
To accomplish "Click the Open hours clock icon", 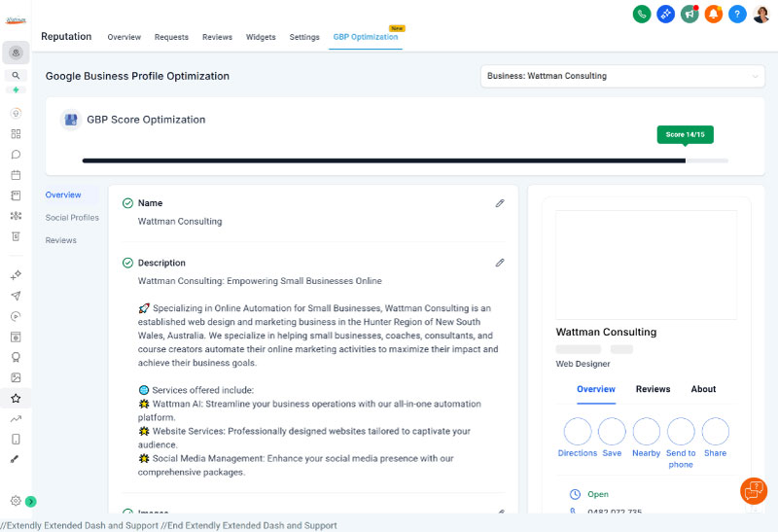I will point(575,494).
